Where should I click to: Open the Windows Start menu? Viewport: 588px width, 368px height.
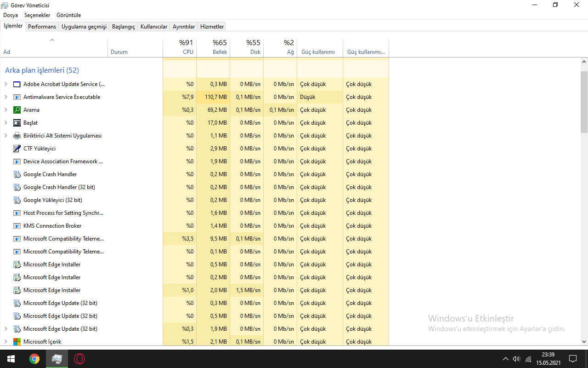(11, 359)
